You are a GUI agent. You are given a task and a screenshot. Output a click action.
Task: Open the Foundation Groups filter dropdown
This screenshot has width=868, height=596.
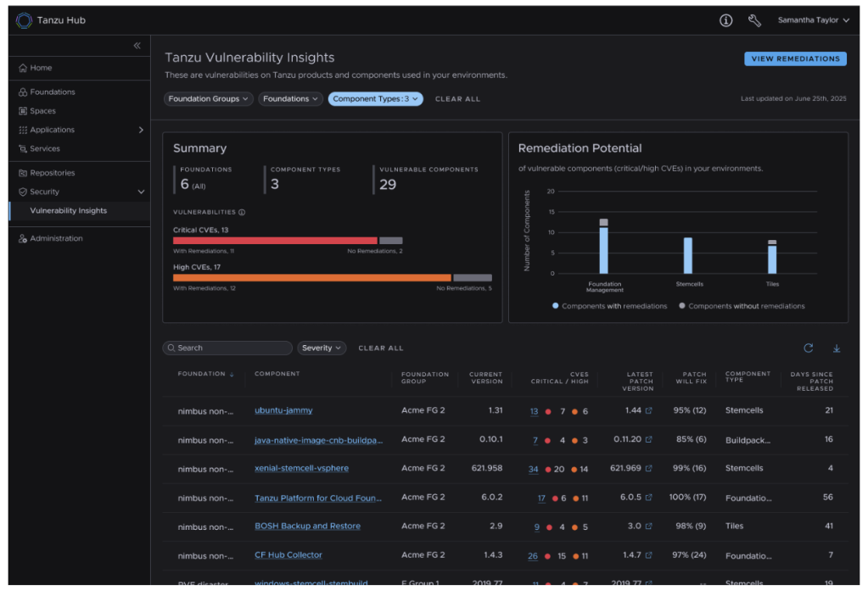pyautogui.click(x=208, y=99)
